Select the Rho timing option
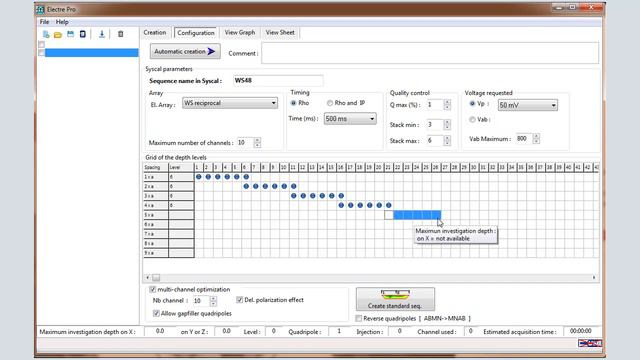Viewport: 640px width, 360px height. pyautogui.click(x=293, y=103)
